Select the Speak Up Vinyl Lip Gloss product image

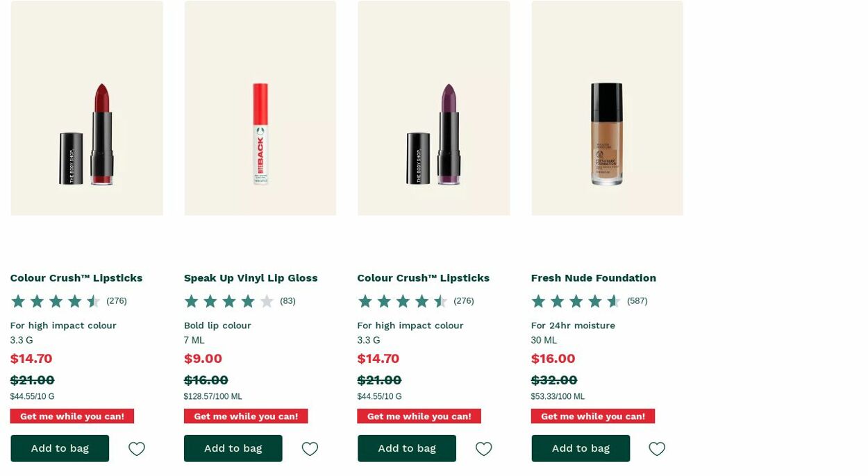pos(260,108)
